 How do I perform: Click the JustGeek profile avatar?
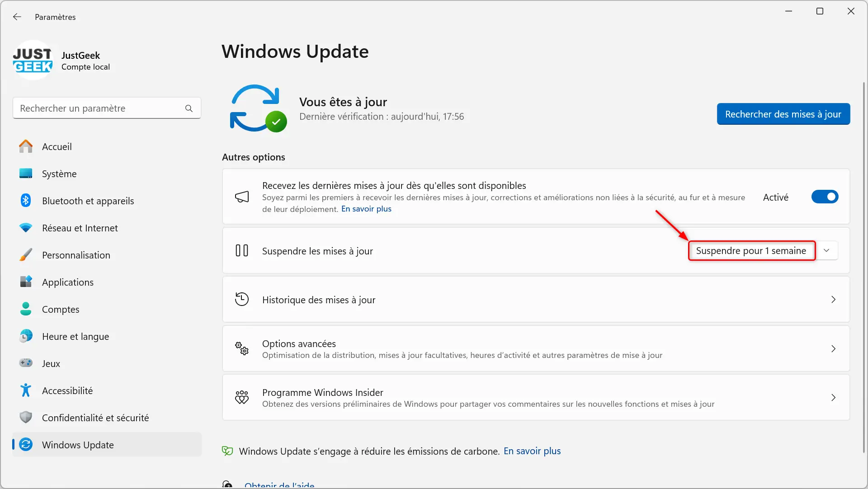pyautogui.click(x=33, y=61)
